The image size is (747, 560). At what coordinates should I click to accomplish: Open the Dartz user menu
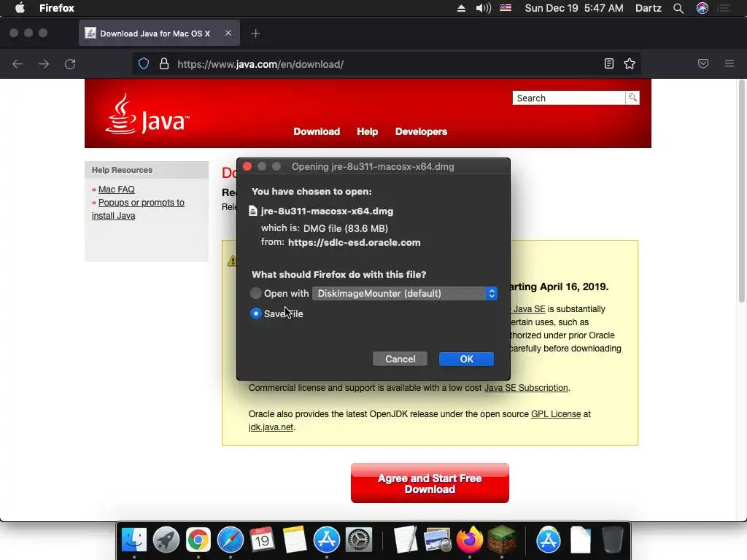(648, 8)
